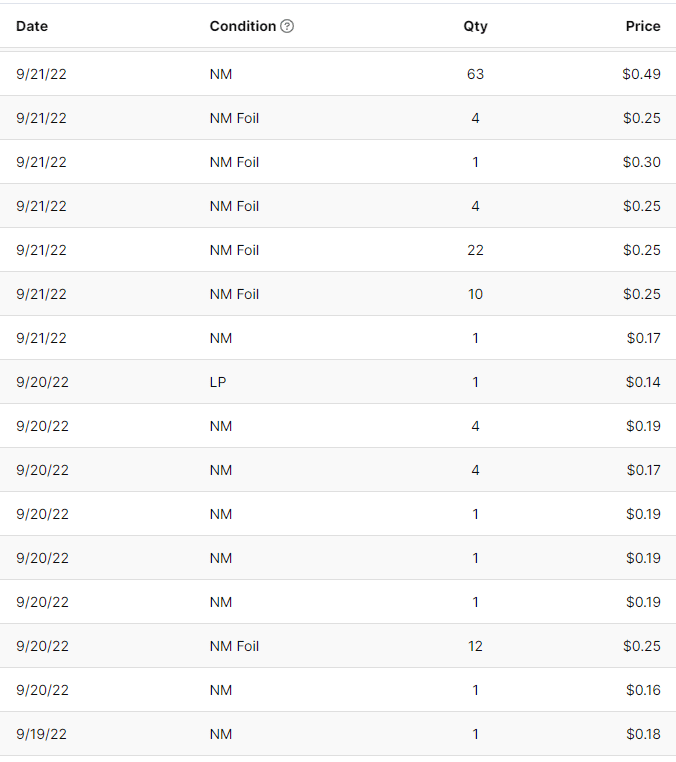The height and width of the screenshot is (762, 676).
Task: Select the NM Foil row with quantity 12
Action: 338,646
